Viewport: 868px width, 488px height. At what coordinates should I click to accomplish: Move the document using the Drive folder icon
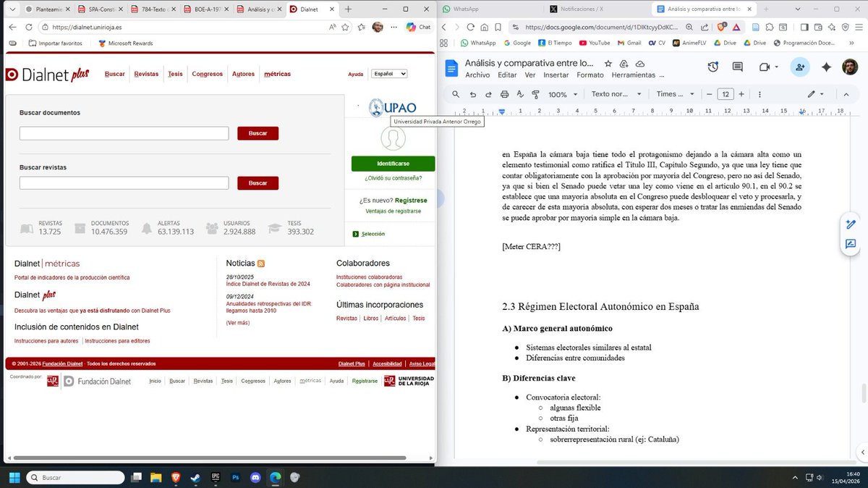point(624,64)
